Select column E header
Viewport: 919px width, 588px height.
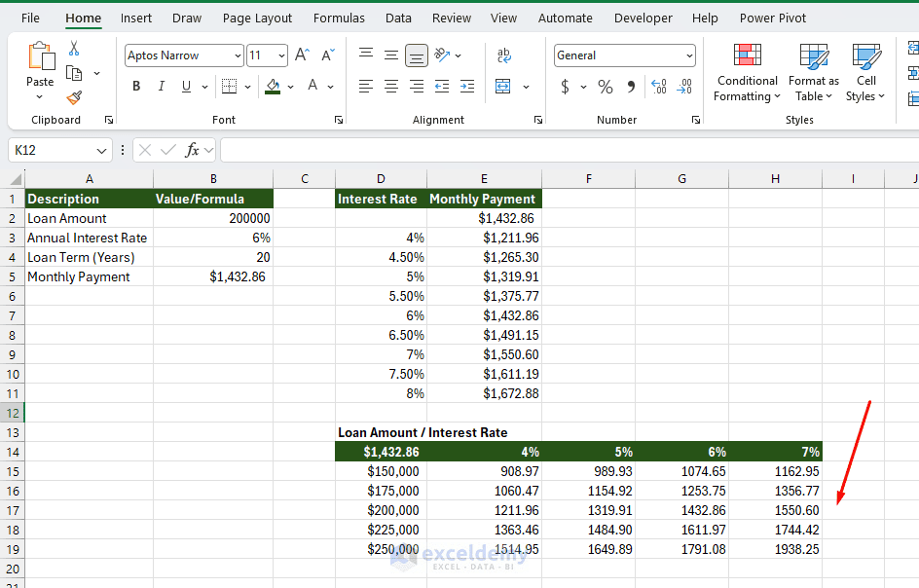point(484,179)
